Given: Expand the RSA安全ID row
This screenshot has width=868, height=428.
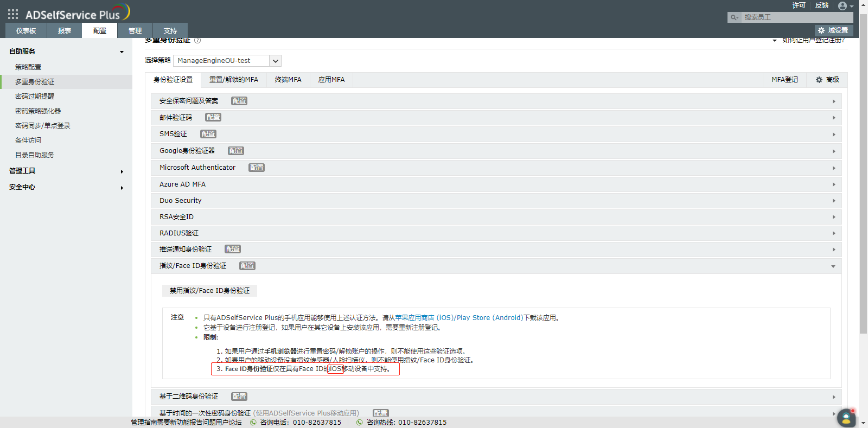Looking at the screenshot, I should point(496,217).
